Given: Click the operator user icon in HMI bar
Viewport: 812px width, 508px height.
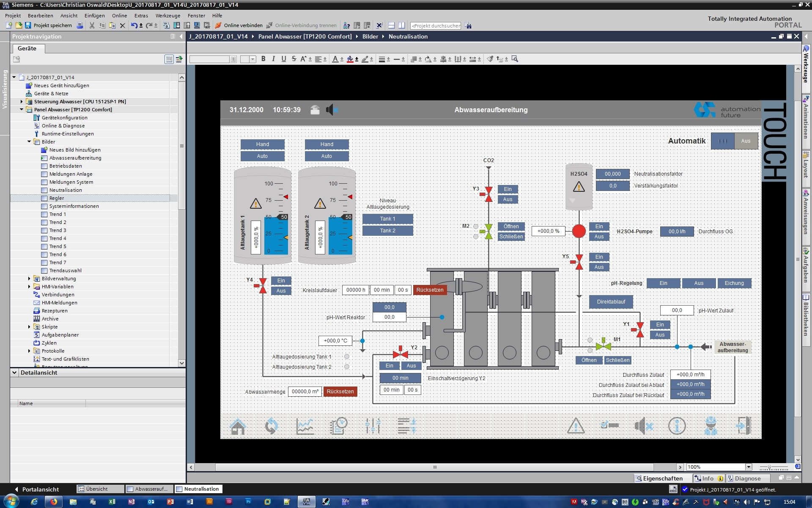Looking at the screenshot, I should [x=711, y=426].
